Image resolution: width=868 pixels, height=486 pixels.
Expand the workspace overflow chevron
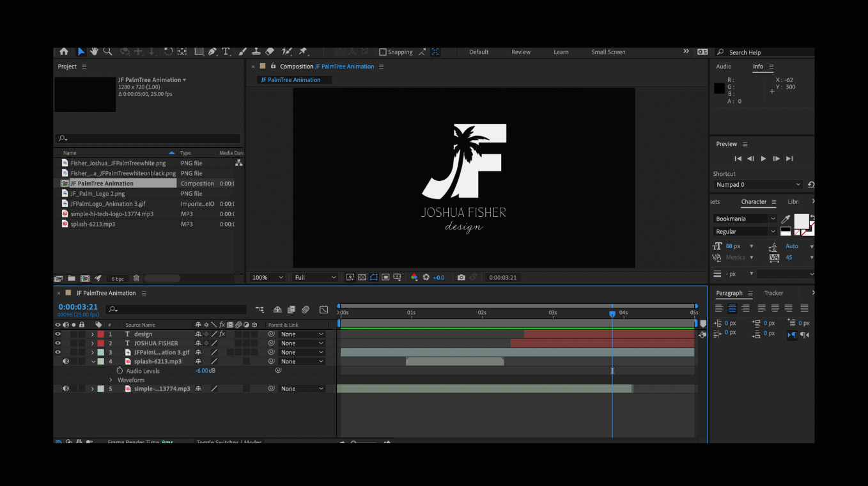pos(686,52)
